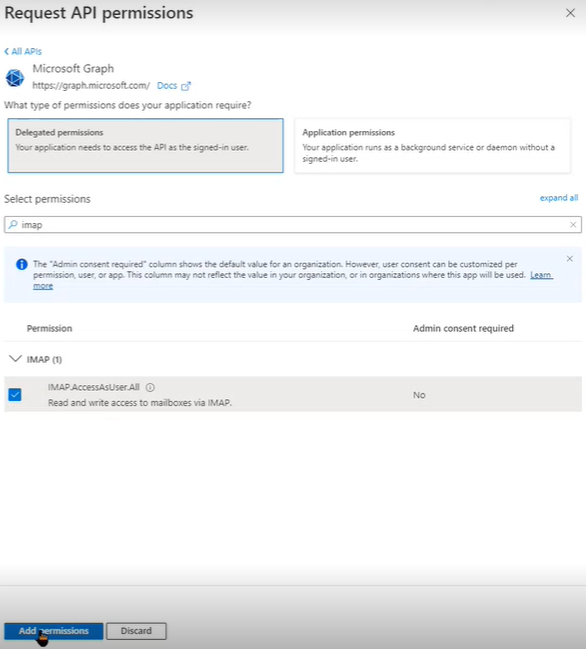Uncheck IMAP.AccessAsUser.All permission checkbox
Image resolution: width=586 pixels, height=649 pixels.
pos(15,394)
